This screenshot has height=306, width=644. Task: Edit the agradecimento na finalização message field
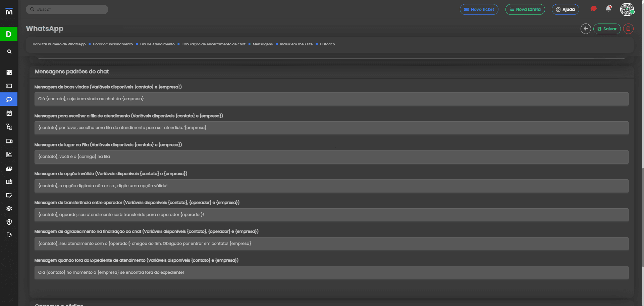331,244
